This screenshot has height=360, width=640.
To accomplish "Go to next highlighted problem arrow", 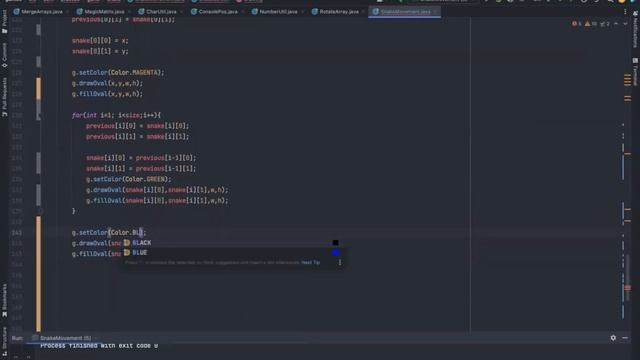I will (625, 24).
